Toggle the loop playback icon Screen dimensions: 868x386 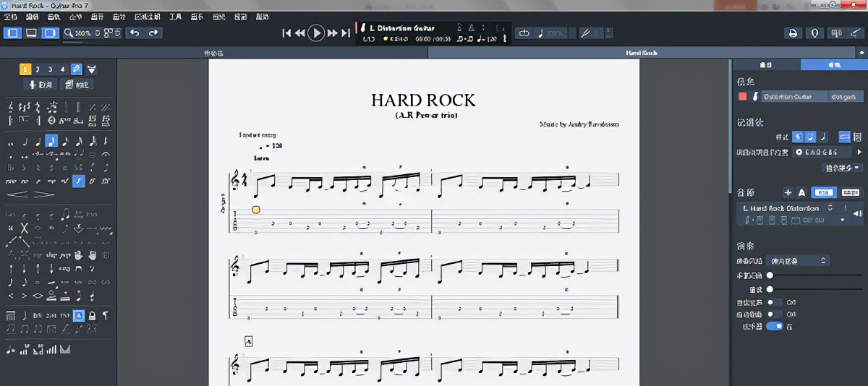(x=524, y=33)
